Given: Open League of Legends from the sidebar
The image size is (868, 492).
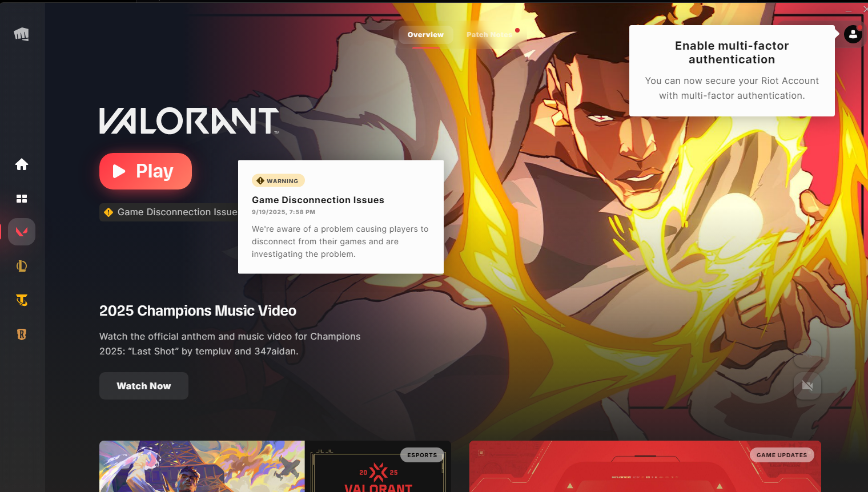Looking at the screenshot, I should (22, 266).
